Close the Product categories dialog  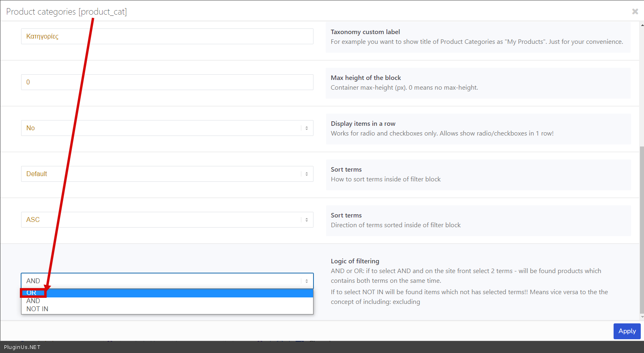click(x=635, y=11)
